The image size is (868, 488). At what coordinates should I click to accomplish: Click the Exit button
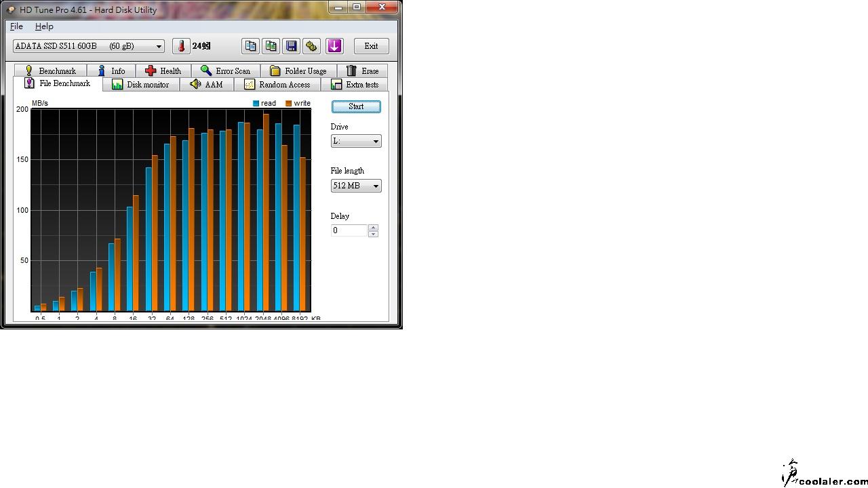371,46
